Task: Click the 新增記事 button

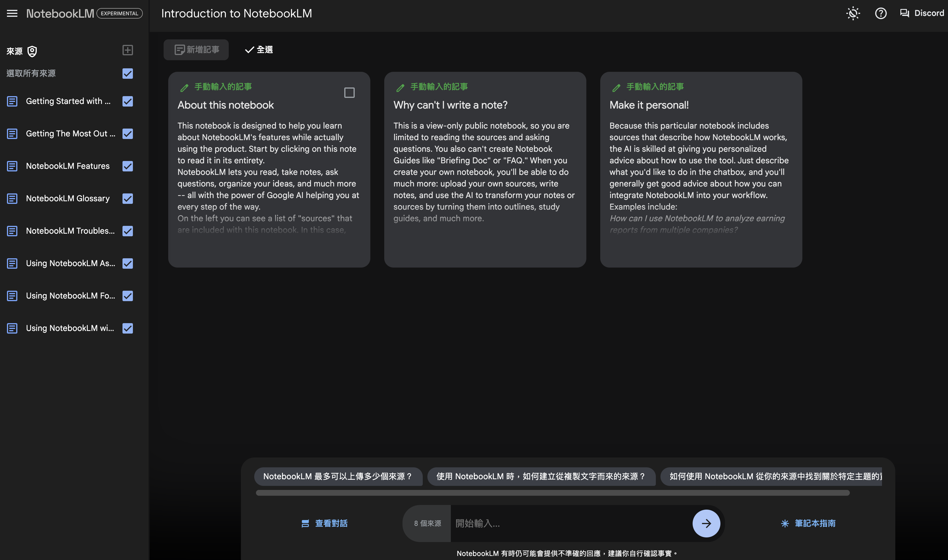Action: 196,50
